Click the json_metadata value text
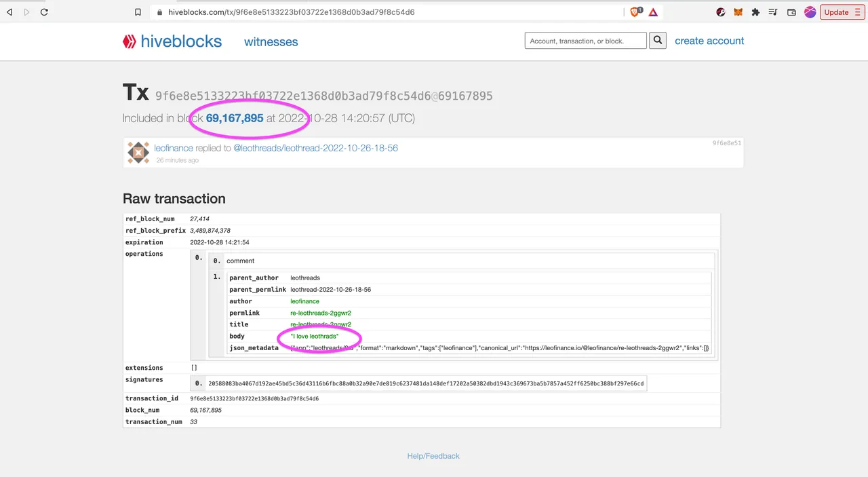 coord(500,348)
